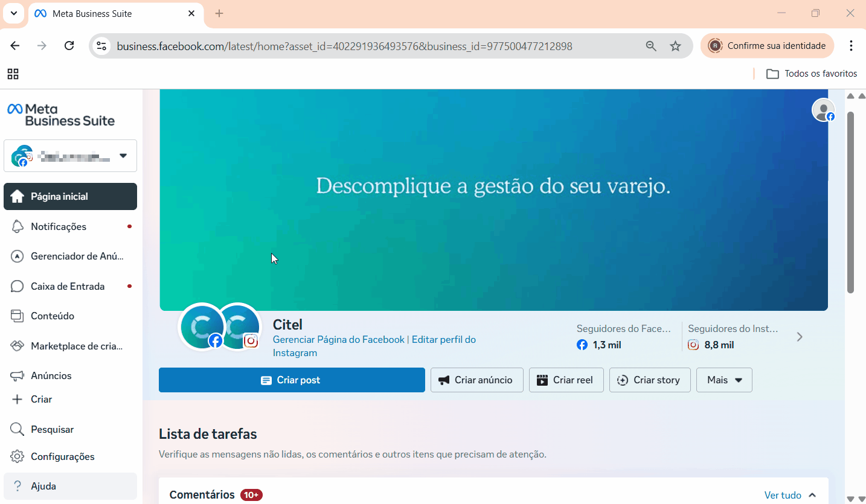Open Gerenciador de Anúncios compass icon
Viewport: 866px width, 504px height.
[x=18, y=257]
